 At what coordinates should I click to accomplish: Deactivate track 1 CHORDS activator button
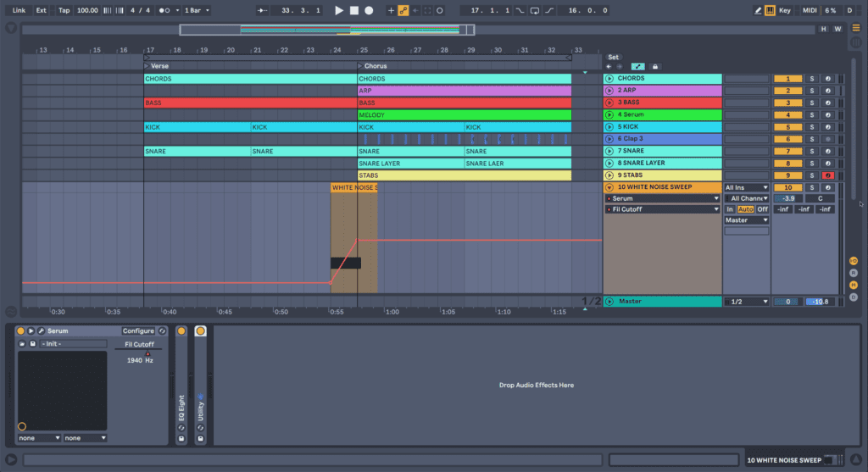(x=787, y=79)
